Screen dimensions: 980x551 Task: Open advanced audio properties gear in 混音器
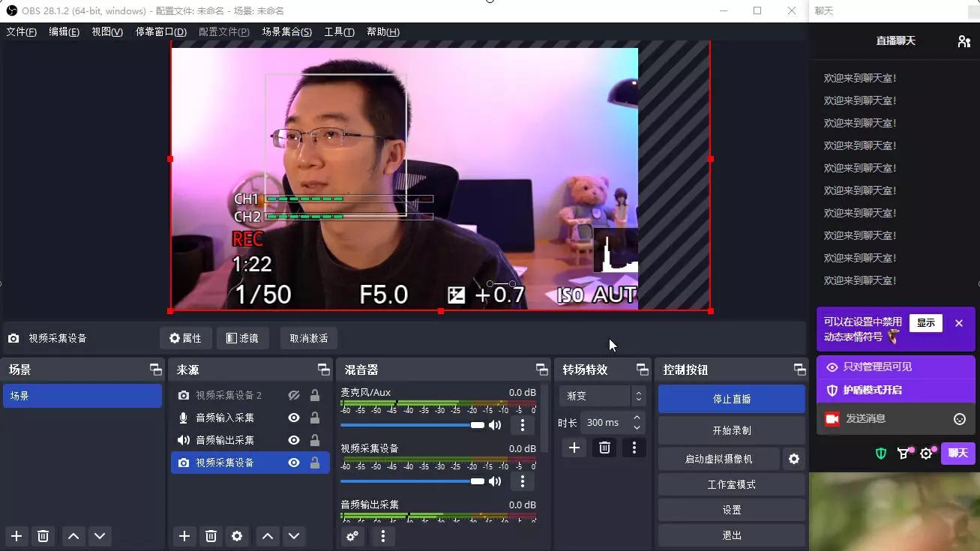(x=352, y=536)
